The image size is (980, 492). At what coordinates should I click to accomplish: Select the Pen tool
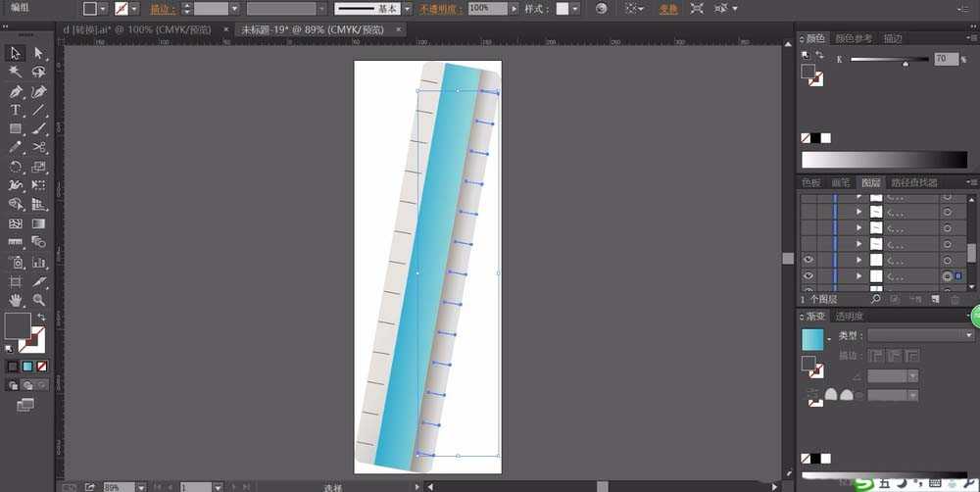pos(16,91)
